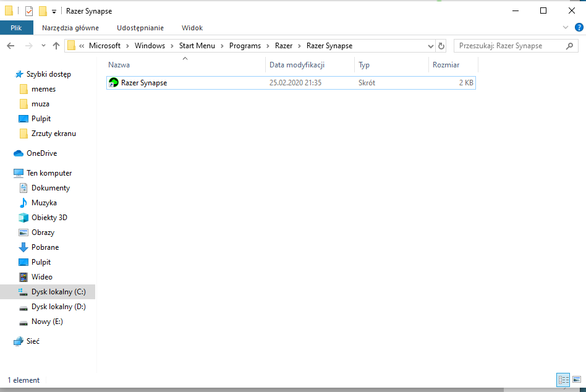Screen dimensions: 586x392
Task: Click the 2 KB size cell
Action: (x=466, y=83)
